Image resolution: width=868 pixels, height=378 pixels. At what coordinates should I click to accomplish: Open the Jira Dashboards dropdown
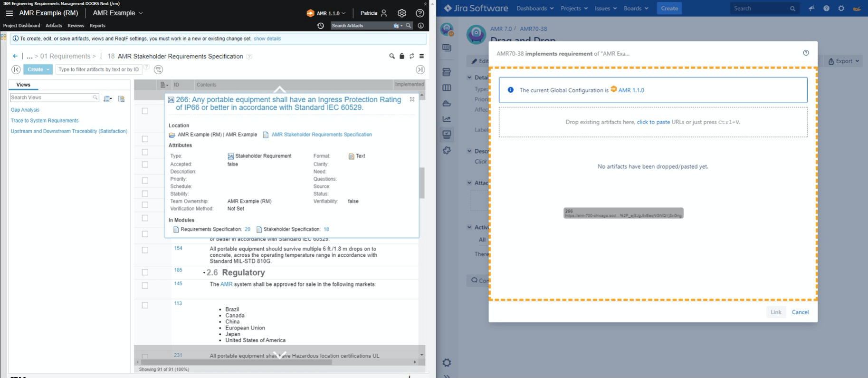tap(535, 9)
